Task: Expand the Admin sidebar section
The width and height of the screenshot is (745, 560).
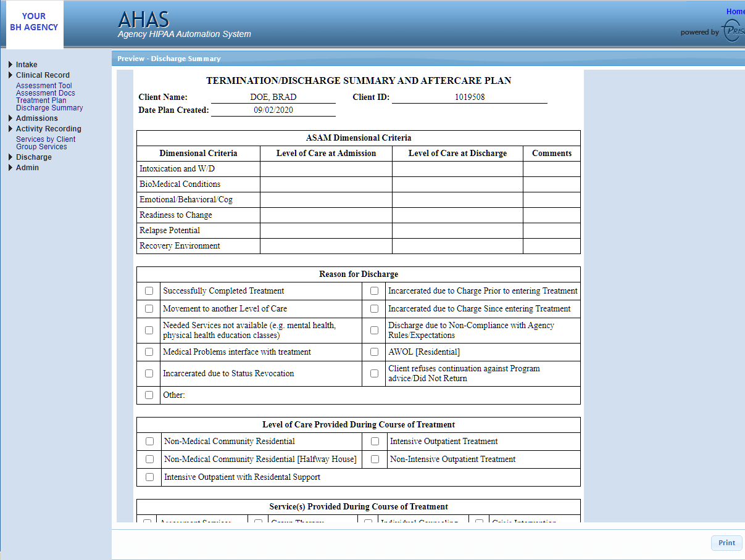Action: pos(28,167)
